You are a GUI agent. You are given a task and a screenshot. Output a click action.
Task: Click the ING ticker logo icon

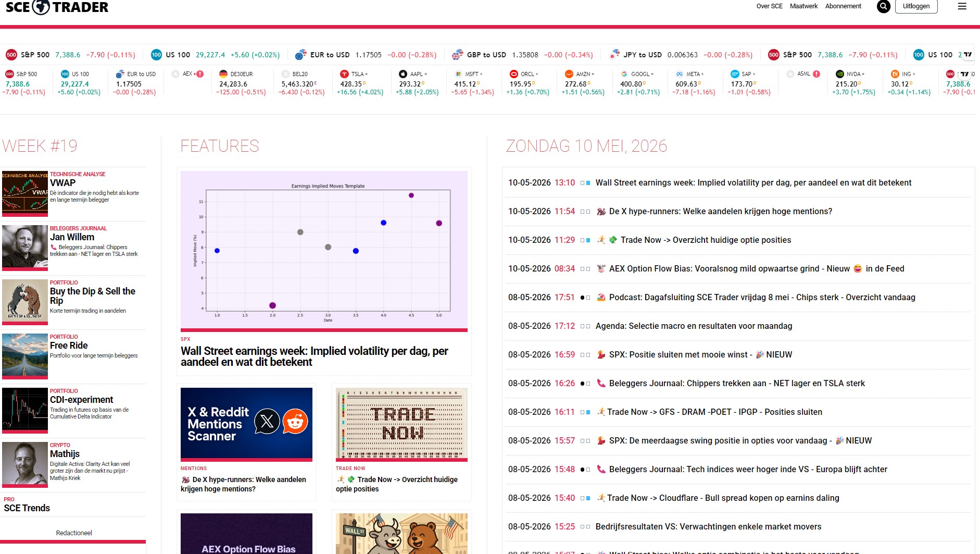click(x=895, y=74)
